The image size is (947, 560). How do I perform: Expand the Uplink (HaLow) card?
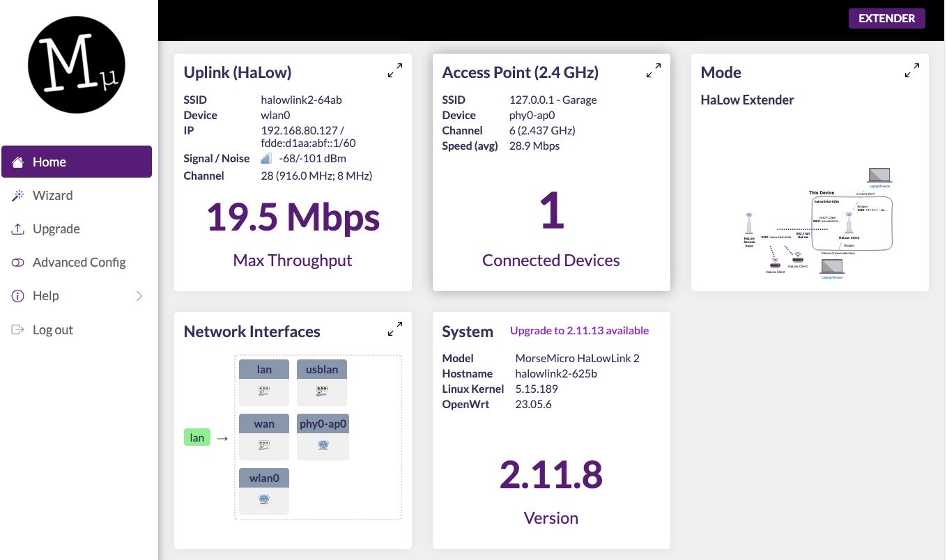(x=395, y=70)
